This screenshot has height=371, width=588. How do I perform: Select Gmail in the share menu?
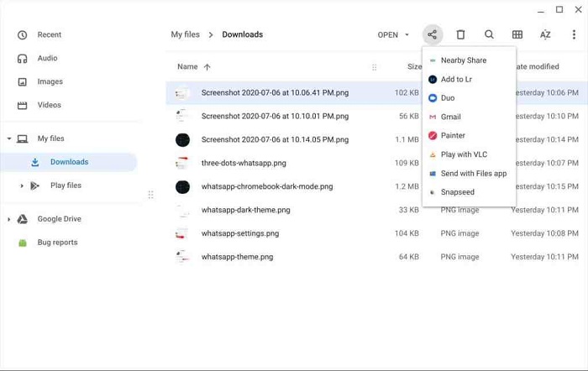tap(451, 117)
